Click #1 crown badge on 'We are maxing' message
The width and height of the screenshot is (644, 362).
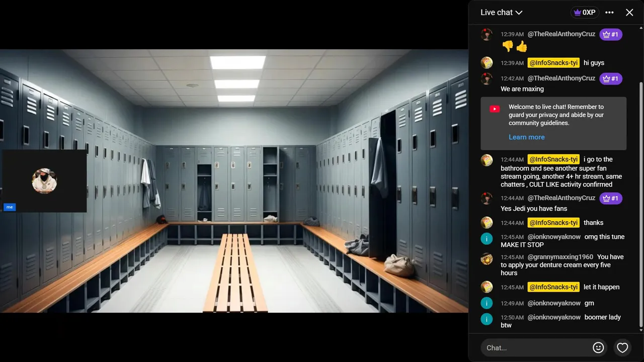coord(611,78)
